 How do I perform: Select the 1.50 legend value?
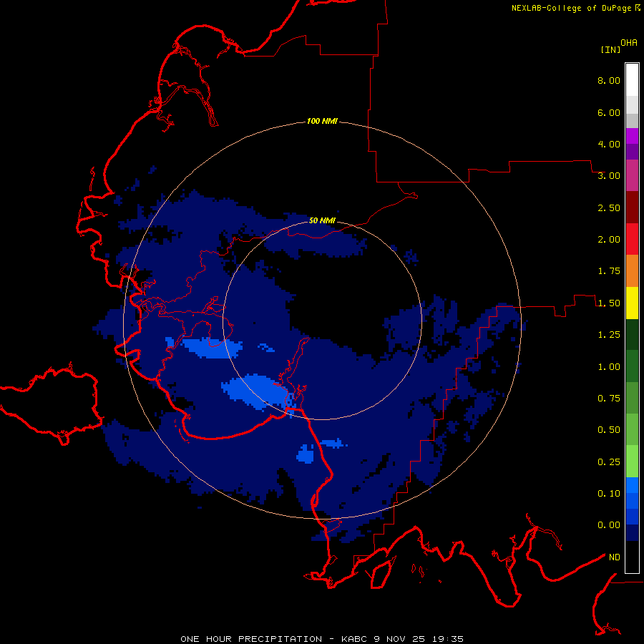tap(609, 303)
